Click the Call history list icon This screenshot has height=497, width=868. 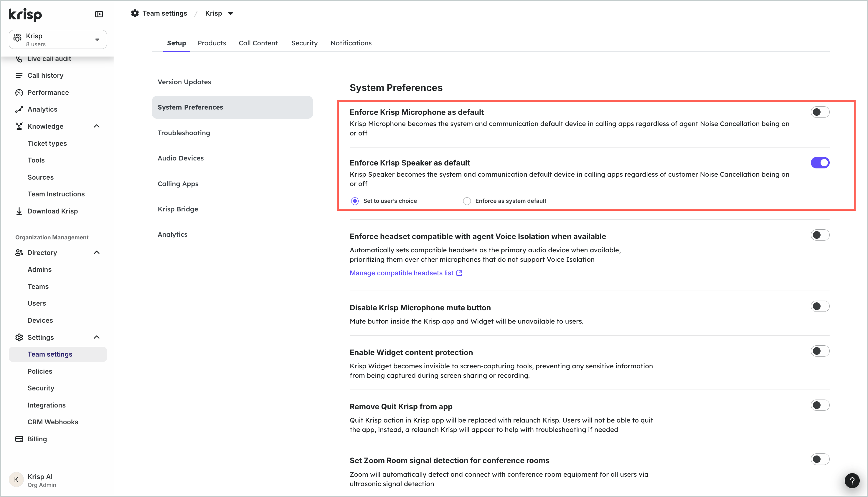tap(19, 75)
